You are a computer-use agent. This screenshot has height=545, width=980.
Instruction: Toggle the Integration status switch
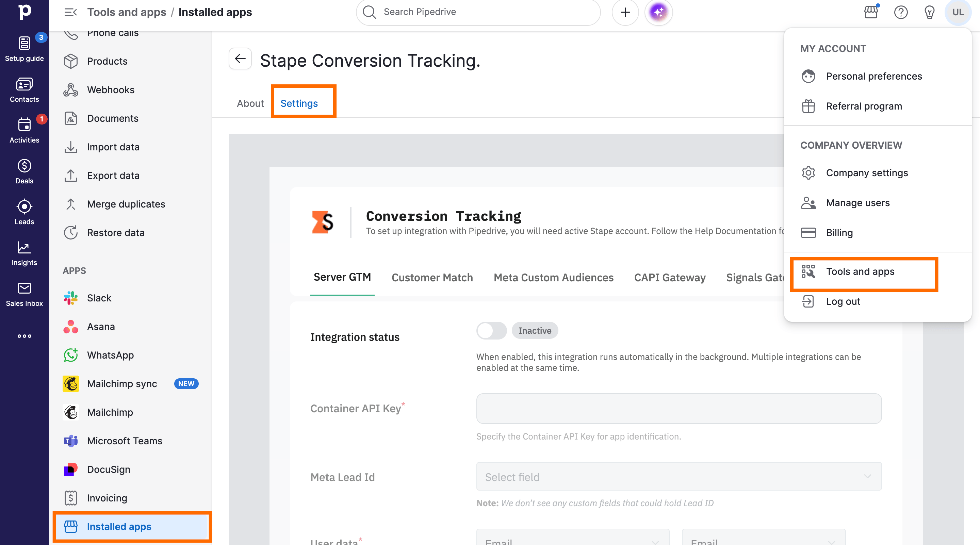coord(491,330)
